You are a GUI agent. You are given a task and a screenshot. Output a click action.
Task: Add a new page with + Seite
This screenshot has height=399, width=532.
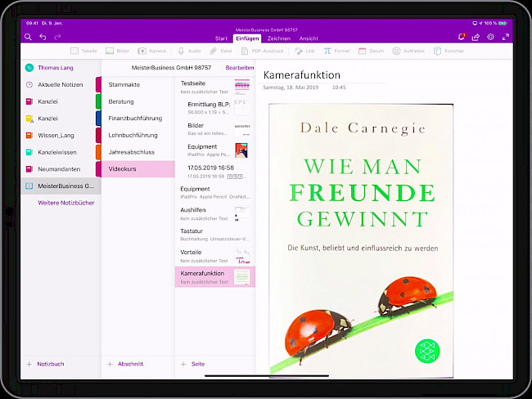click(195, 364)
